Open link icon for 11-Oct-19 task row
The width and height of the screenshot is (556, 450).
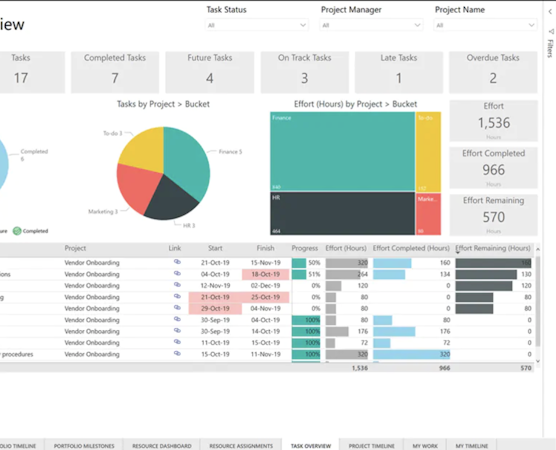pos(177,342)
